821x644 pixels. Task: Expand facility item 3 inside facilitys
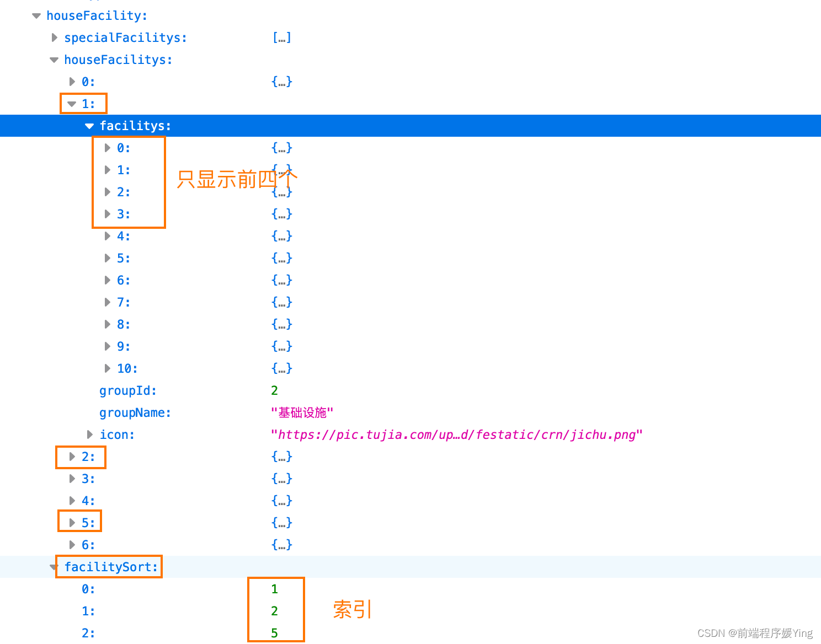[x=107, y=214]
